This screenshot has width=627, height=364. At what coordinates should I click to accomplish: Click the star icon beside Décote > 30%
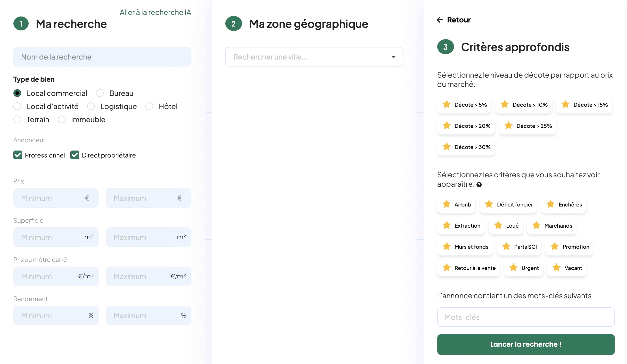point(447,147)
